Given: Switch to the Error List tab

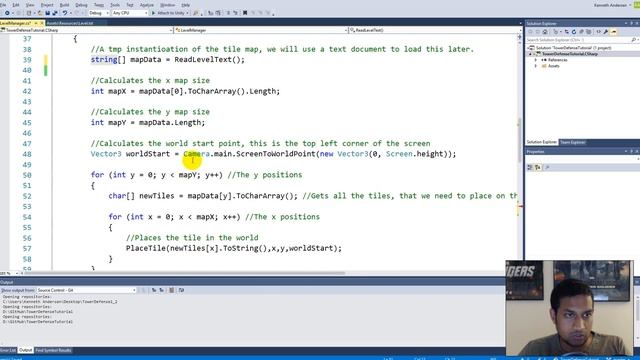Looking at the screenshot, I should 8,350.
